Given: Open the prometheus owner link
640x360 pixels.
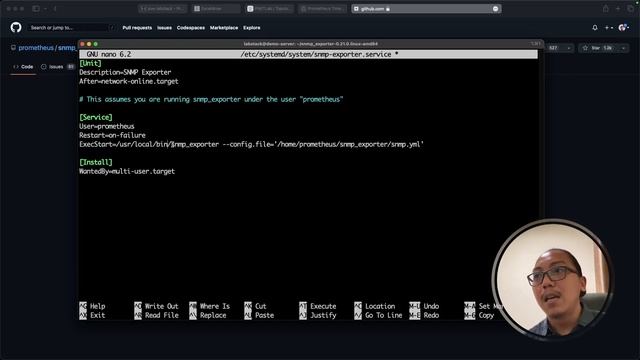Looking at the screenshot, I should pos(36,48).
